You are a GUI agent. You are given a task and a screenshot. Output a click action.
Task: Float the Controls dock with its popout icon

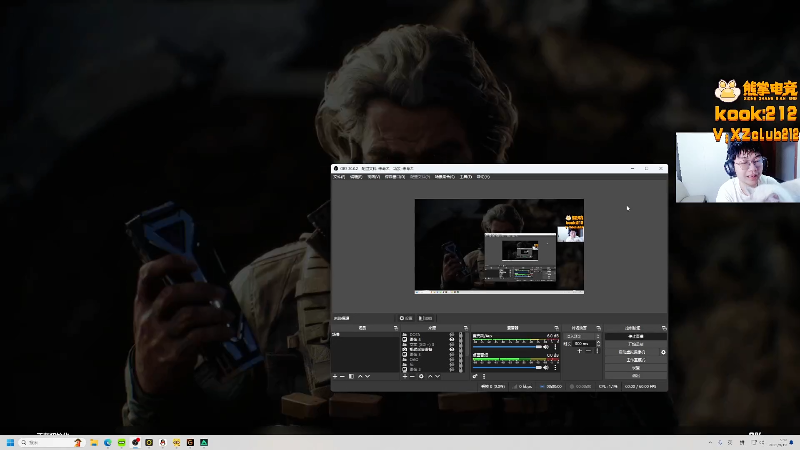[x=664, y=328]
